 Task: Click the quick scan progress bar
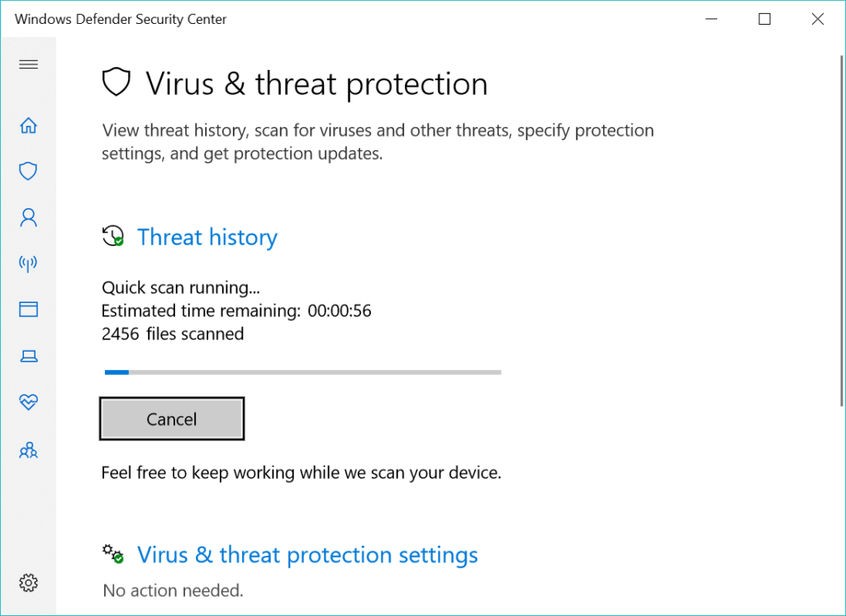pyautogui.click(x=302, y=372)
